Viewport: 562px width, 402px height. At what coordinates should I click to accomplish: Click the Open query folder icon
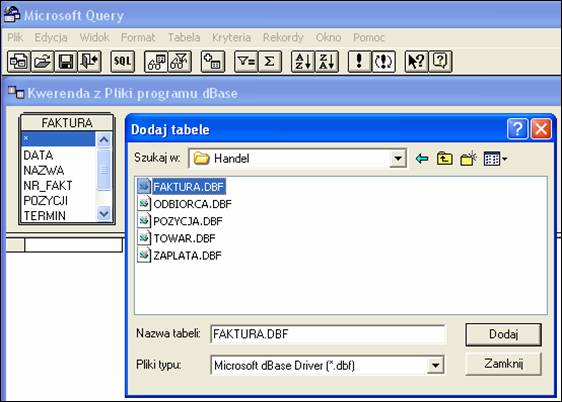point(43,62)
